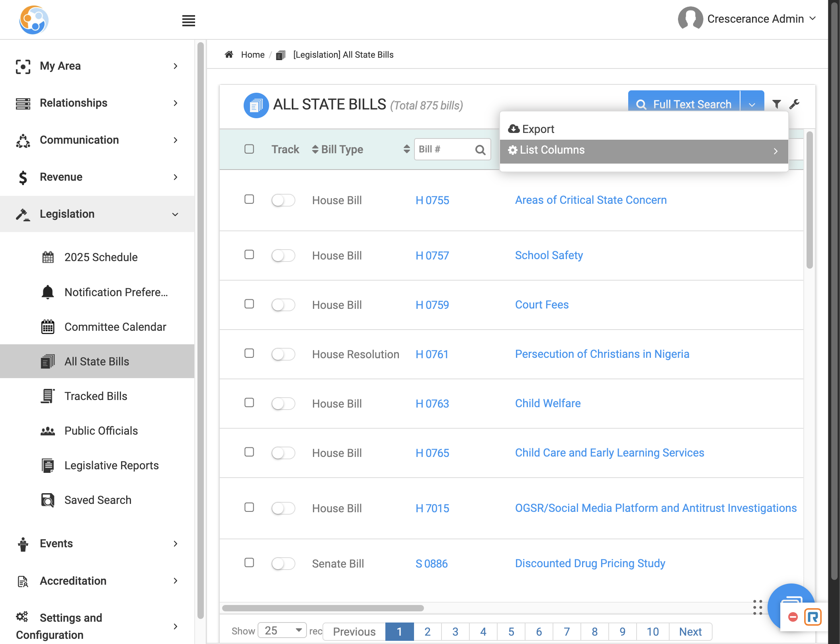This screenshot has height=644, width=840.
Task: Open the Full Text Search dropdown arrow
Action: pos(752,105)
